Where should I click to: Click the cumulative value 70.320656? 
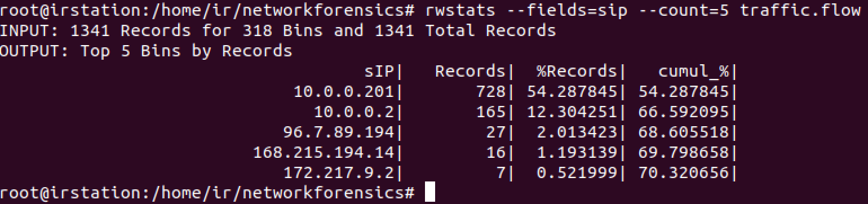(684, 173)
